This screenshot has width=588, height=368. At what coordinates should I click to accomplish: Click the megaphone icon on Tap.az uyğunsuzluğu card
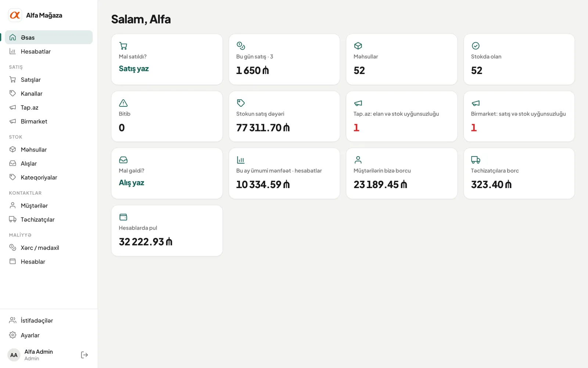click(x=358, y=103)
